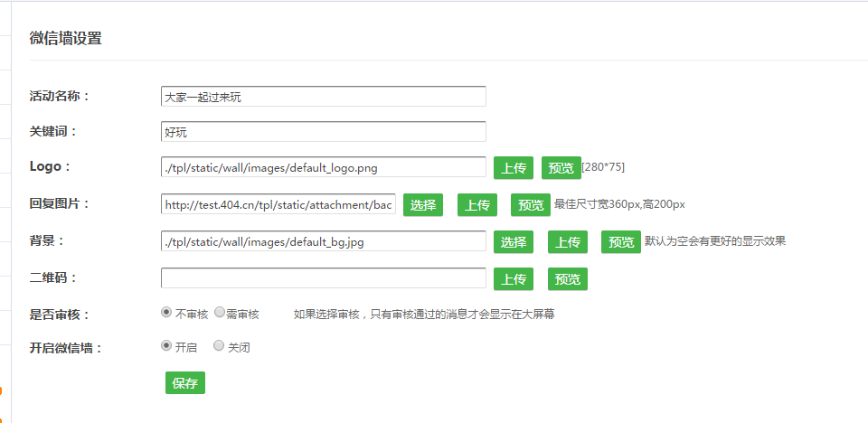
Task: Open 预览 for the 回复图片 row
Action: coord(530,205)
